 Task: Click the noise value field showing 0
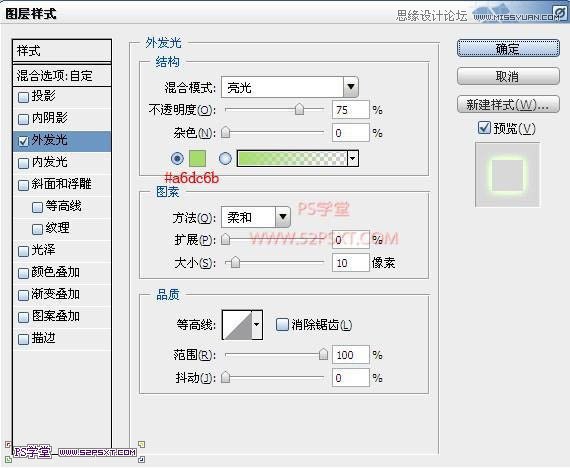(351, 133)
